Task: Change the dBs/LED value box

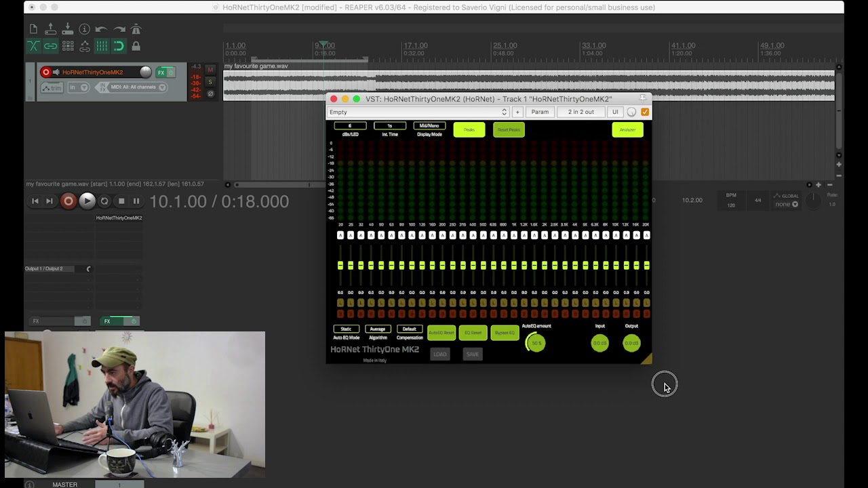Action: (x=350, y=126)
